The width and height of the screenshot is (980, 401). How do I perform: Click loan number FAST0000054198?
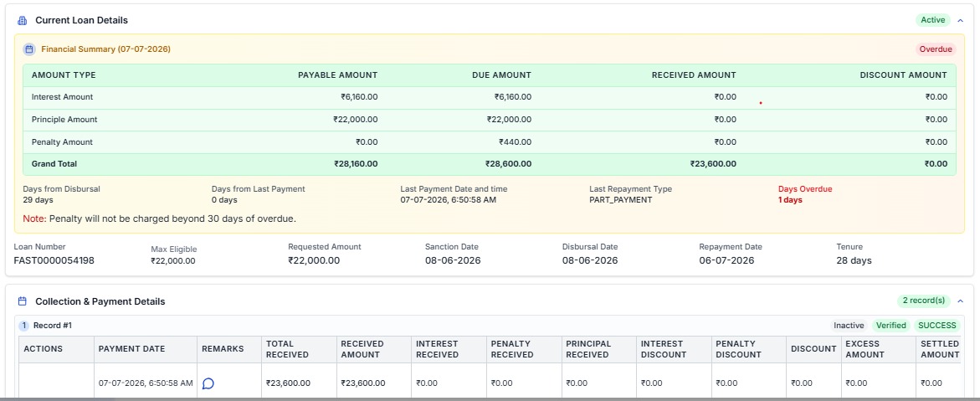click(x=54, y=260)
